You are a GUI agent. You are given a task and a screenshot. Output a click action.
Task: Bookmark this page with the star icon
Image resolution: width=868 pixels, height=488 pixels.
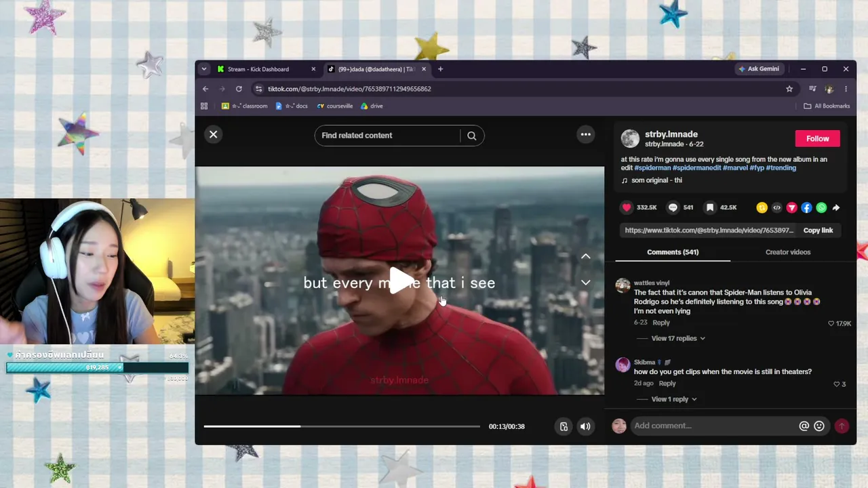pyautogui.click(x=789, y=89)
